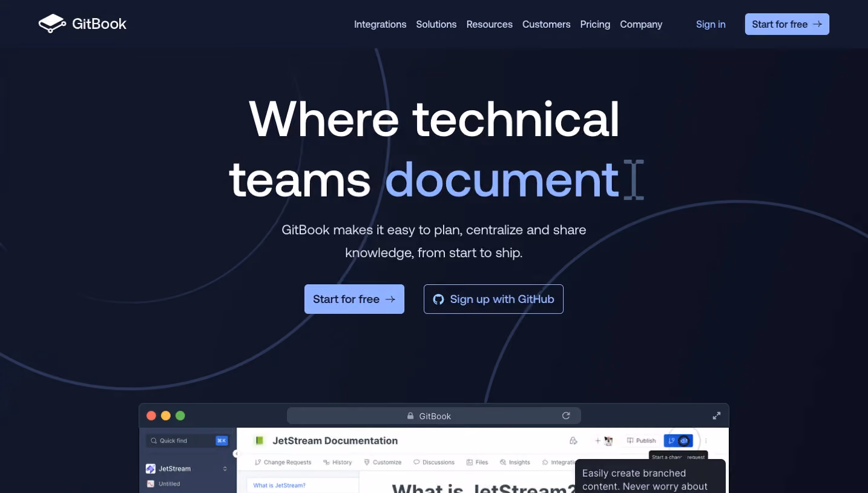868x493 pixels.
Task: Open the Files tab
Action: (x=477, y=462)
